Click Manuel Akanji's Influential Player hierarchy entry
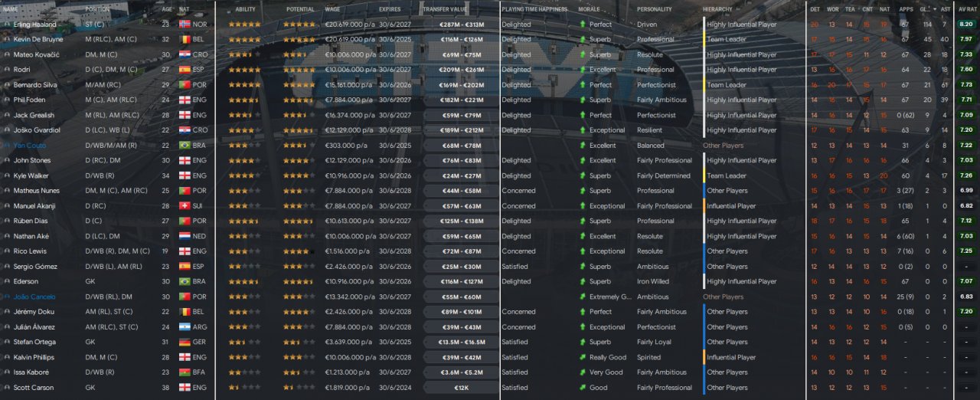 click(731, 206)
